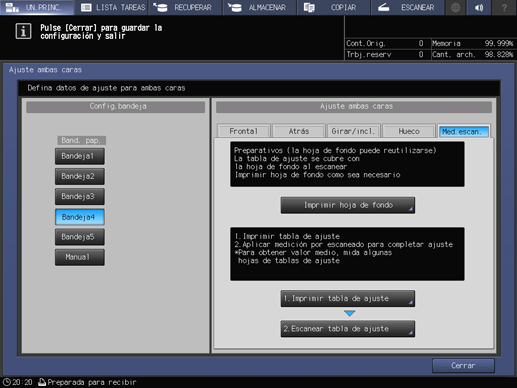This screenshot has height=388, width=517.
Task: Switch to the RECUPERAR tab
Action: click(185, 7)
